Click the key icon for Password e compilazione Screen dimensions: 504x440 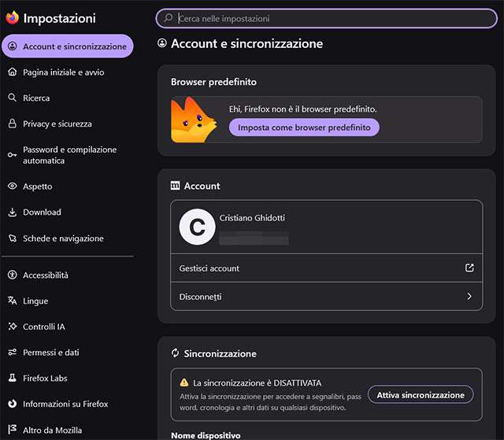[x=13, y=155]
